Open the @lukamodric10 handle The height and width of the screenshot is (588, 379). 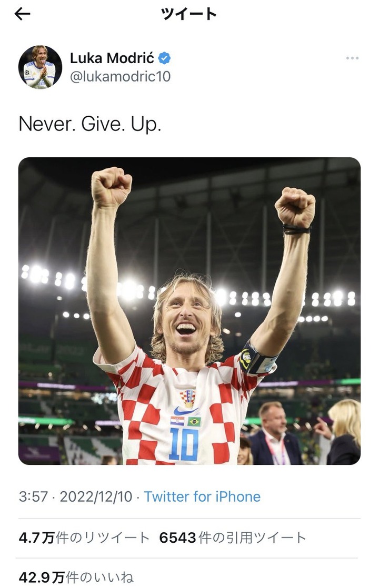tap(120, 76)
